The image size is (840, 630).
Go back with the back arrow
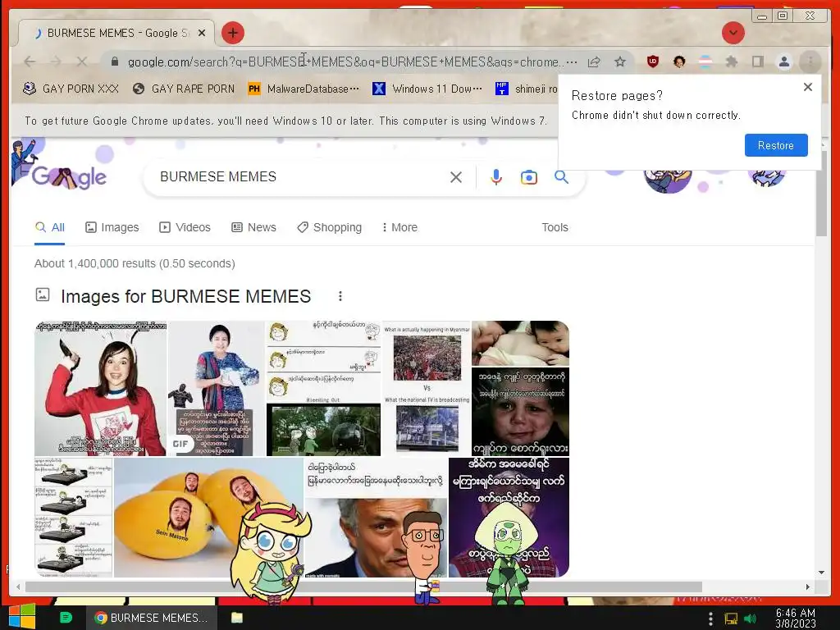coord(30,62)
